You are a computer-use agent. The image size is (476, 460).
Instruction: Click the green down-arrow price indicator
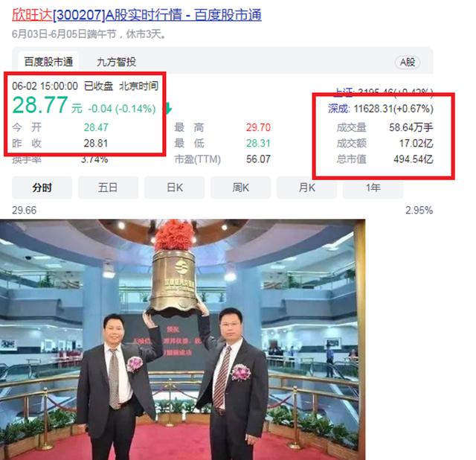[x=168, y=108]
